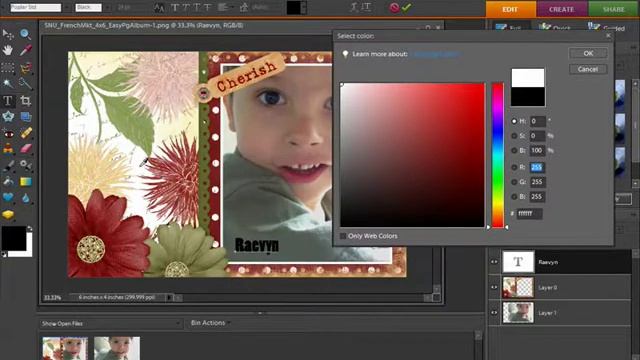Select the Cookie Cutter star tool
This screenshot has height=360, width=640.
8,117
